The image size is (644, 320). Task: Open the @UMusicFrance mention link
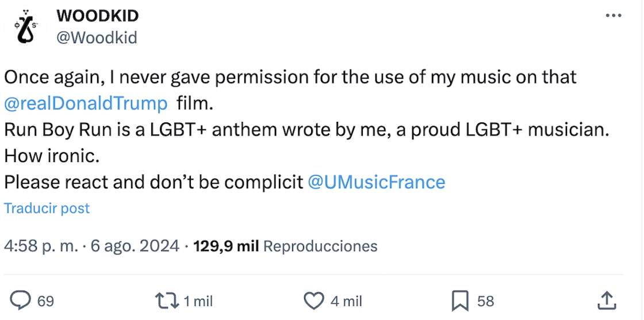coord(377,182)
